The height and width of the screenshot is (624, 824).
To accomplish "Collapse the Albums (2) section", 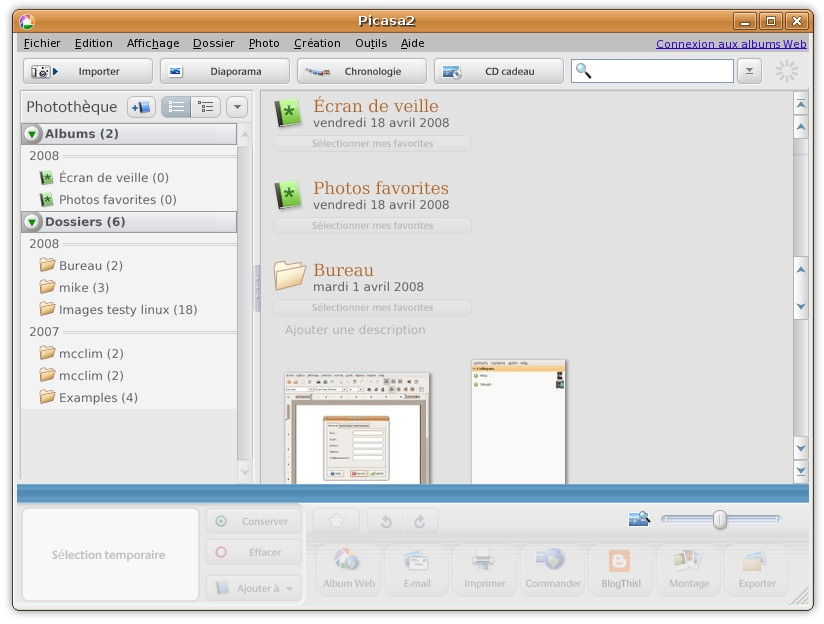I will coord(31,133).
